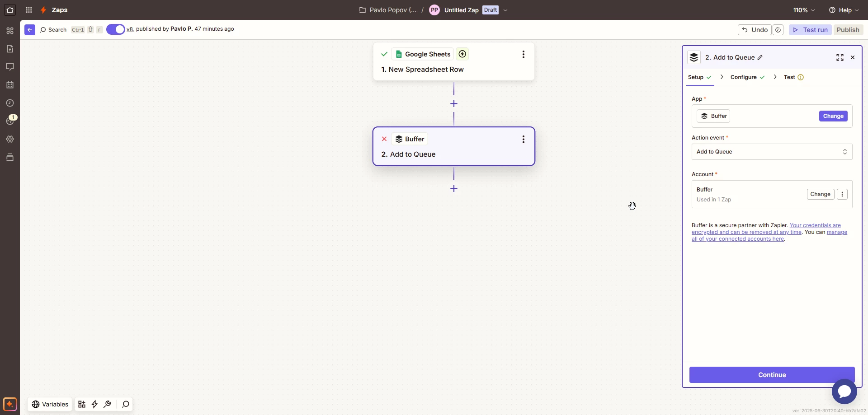868x415 pixels.
Task: Open the notifications icon with badge 1
Action: click(10, 121)
